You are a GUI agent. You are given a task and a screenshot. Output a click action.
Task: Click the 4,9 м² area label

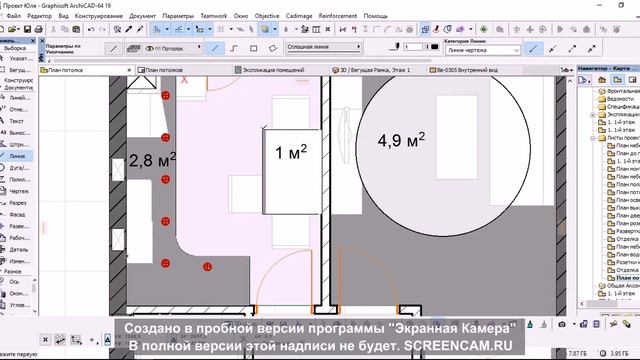[401, 140]
